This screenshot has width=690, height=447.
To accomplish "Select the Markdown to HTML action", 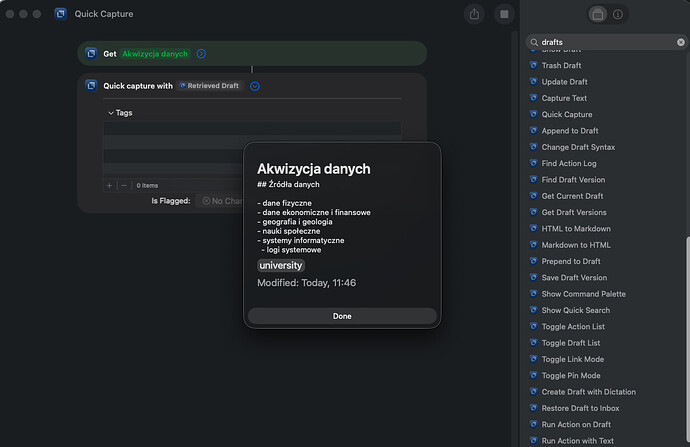I will click(576, 245).
